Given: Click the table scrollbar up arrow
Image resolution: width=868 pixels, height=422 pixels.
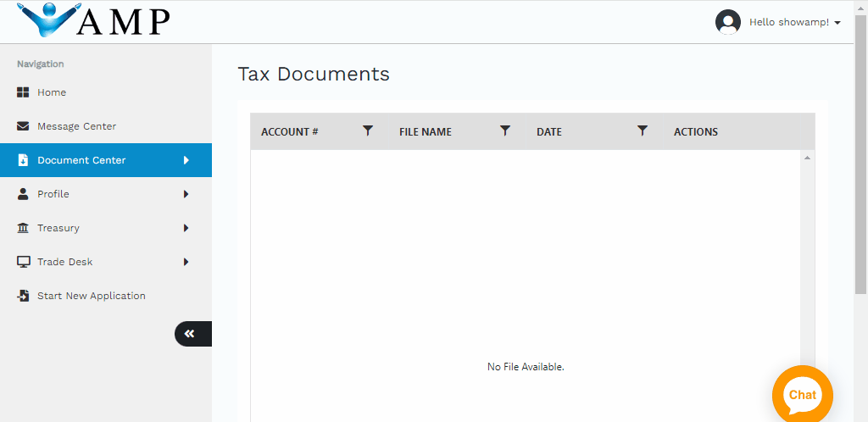Looking at the screenshot, I should (x=807, y=158).
